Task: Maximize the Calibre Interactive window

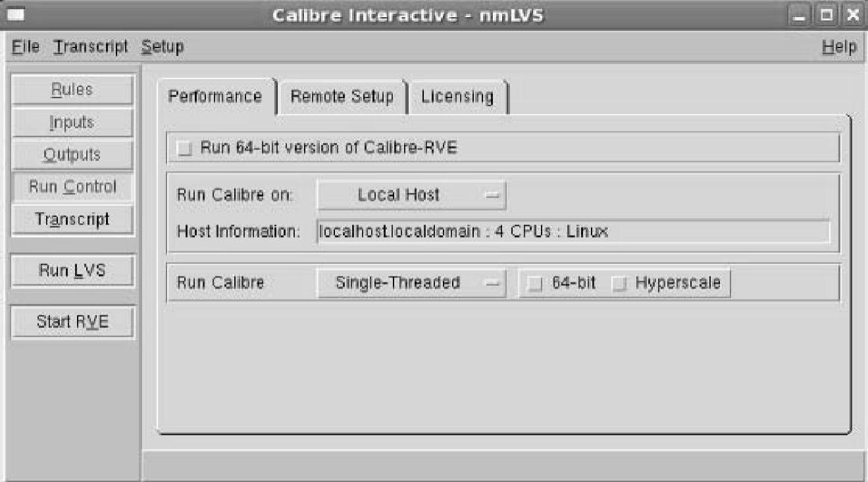Action: pyautogui.click(x=827, y=15)
